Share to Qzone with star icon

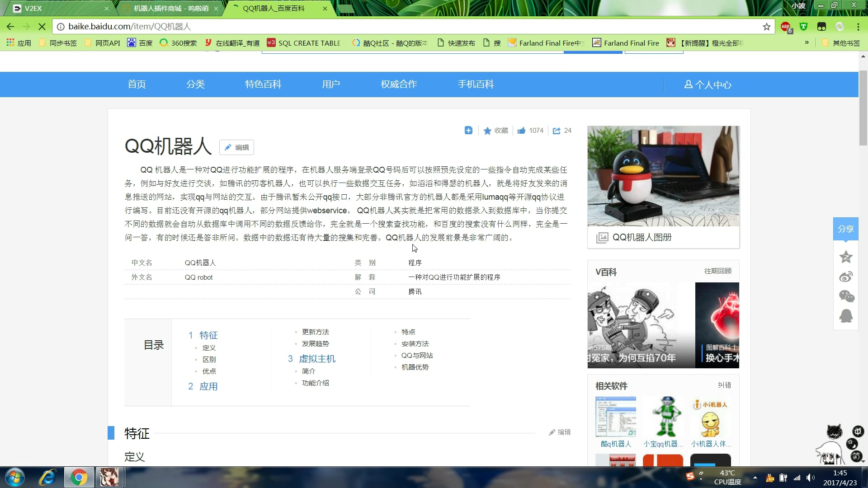(x=846, y=257)
